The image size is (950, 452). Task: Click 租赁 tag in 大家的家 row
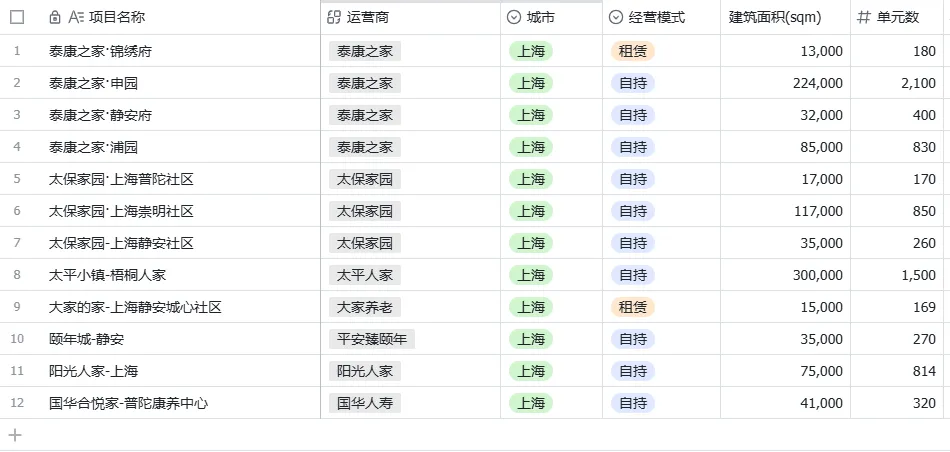coord(633,307)
